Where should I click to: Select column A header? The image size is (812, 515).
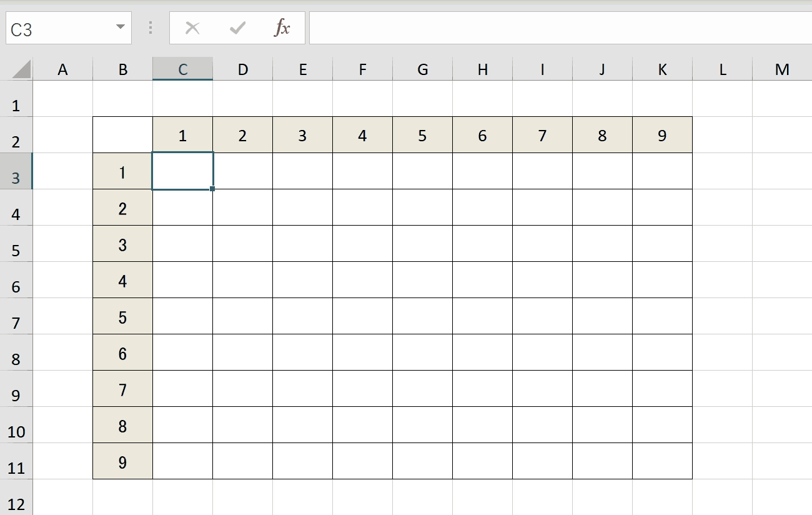pyautogui.click(x=62, y=69)
